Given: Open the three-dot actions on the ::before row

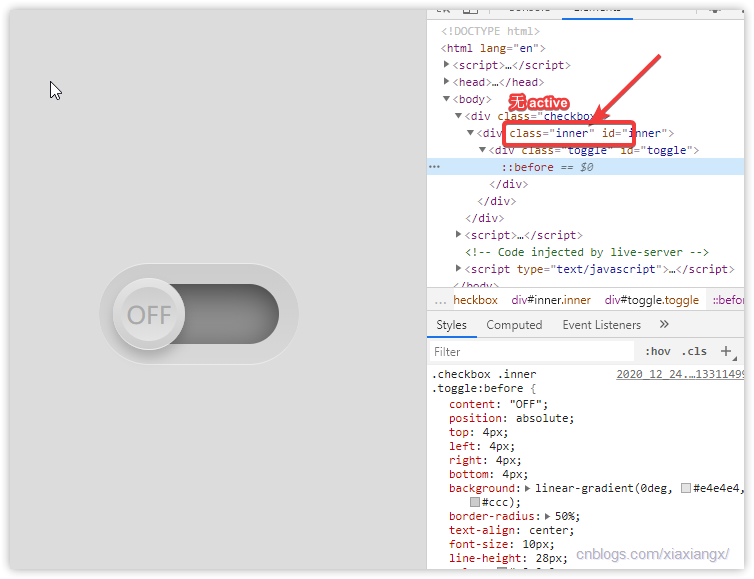Looking at the screenshot, I should (x=435, y=167).
